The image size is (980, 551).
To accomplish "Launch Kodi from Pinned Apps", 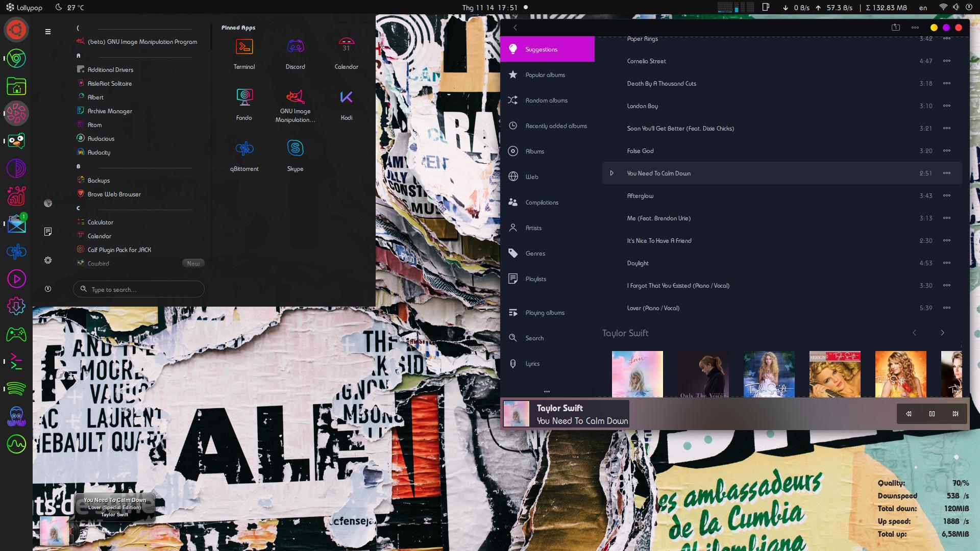I will click(x=346, y=97).
